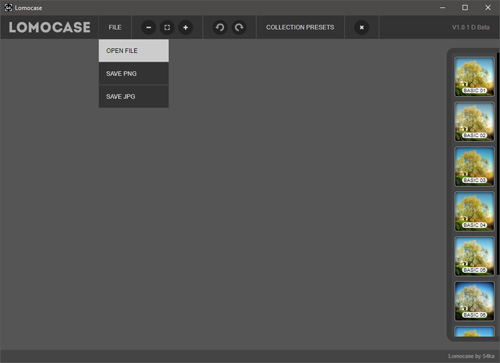
Task: Click the zoom in plus icon
Action: click(x=185, y=27)
